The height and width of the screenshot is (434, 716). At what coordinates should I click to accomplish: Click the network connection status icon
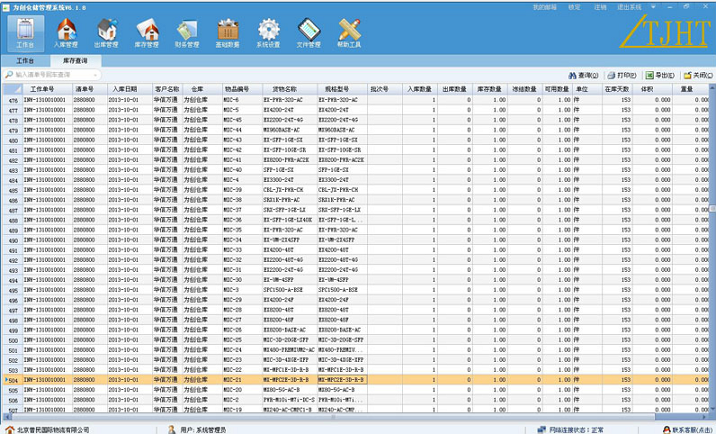pyautogui.click(x=542, y=430)
